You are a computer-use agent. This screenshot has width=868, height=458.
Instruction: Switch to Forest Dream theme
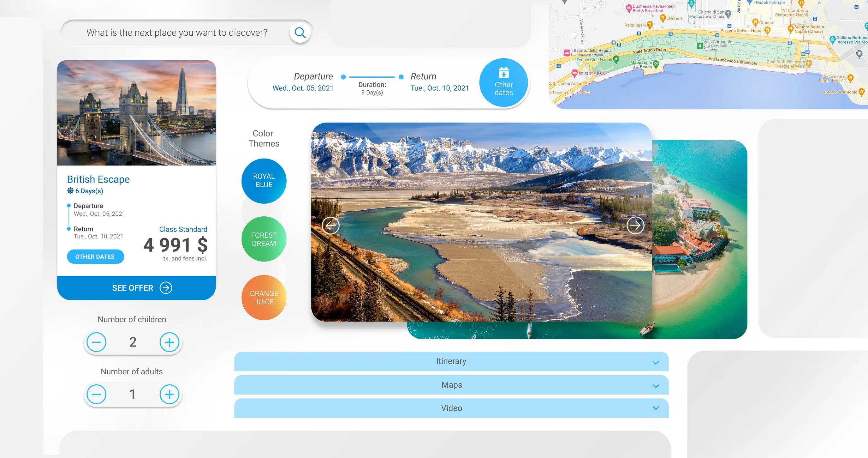point(264,239)
